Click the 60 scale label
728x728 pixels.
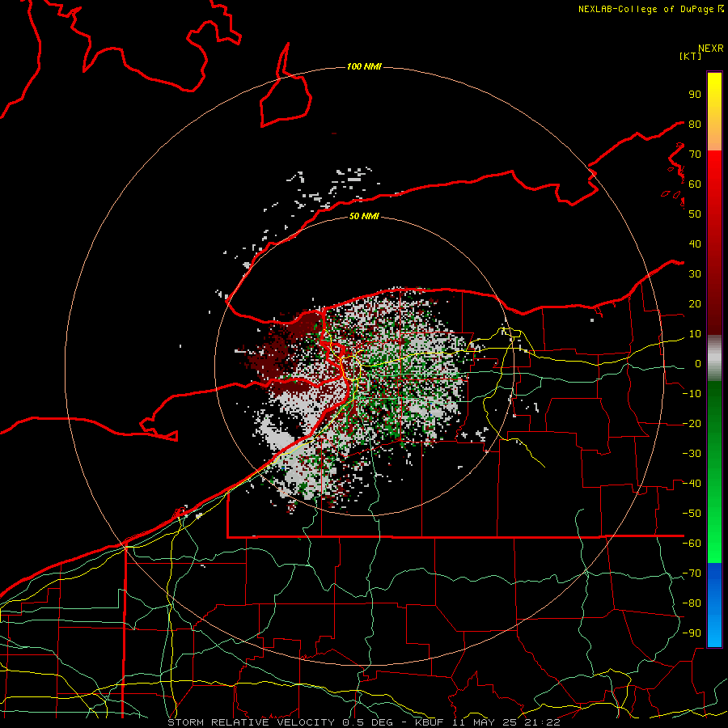[x=695, y=184]
